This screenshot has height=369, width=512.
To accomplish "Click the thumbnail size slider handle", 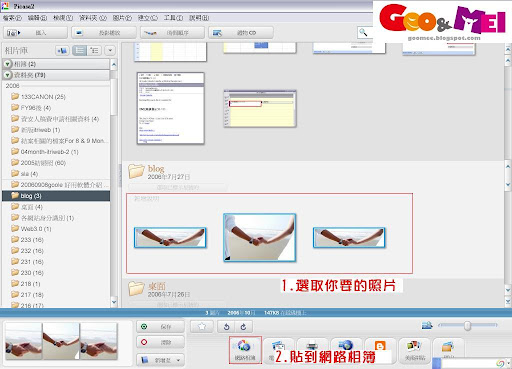I will coord(467,326).
